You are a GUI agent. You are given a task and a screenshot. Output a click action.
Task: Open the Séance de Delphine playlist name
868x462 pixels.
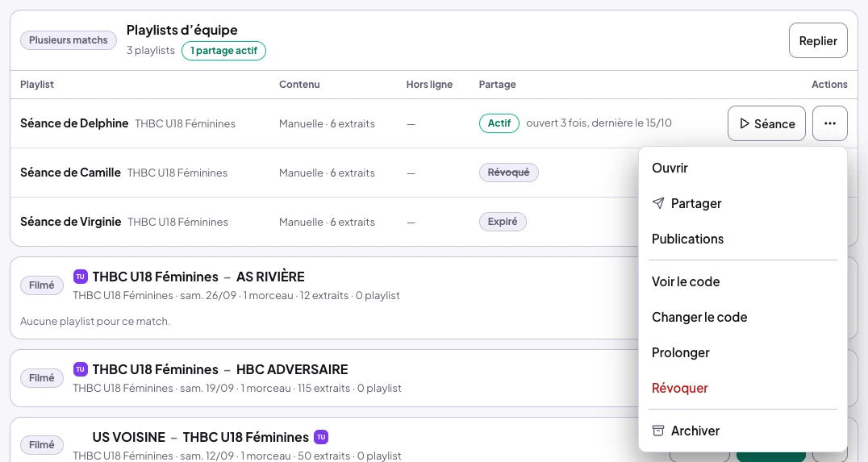[74, 123]
